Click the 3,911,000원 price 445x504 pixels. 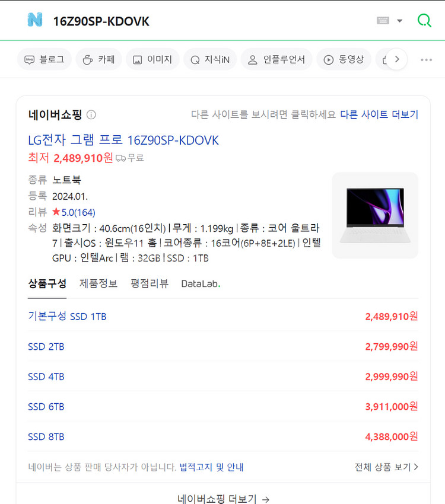(x=392, y=407)
